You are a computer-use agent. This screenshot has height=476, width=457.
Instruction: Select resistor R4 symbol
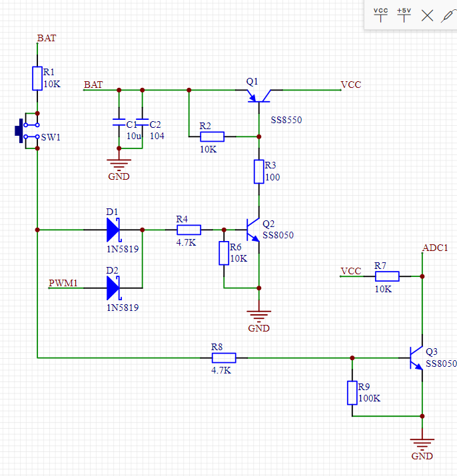point(189,230)
